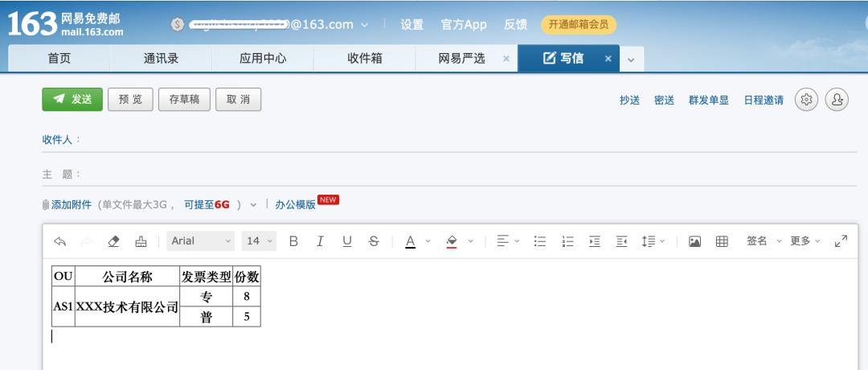Decrease paragraph indent
Image resolution: width=868 pixels, height=370 pixels.
[621, 241]
